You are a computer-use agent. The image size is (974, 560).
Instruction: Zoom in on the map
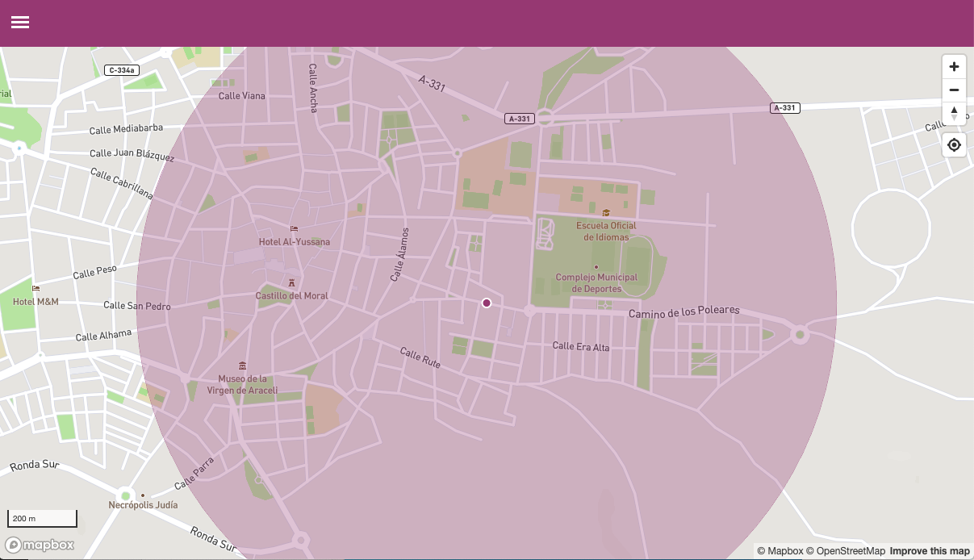pyautogui.click(x=954, y=67)
